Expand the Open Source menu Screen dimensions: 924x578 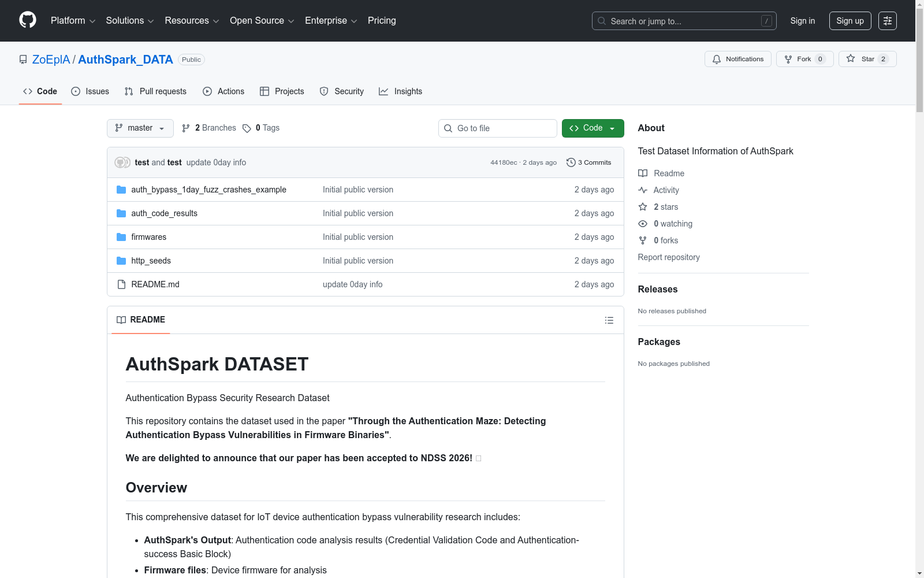coord(262,21)
